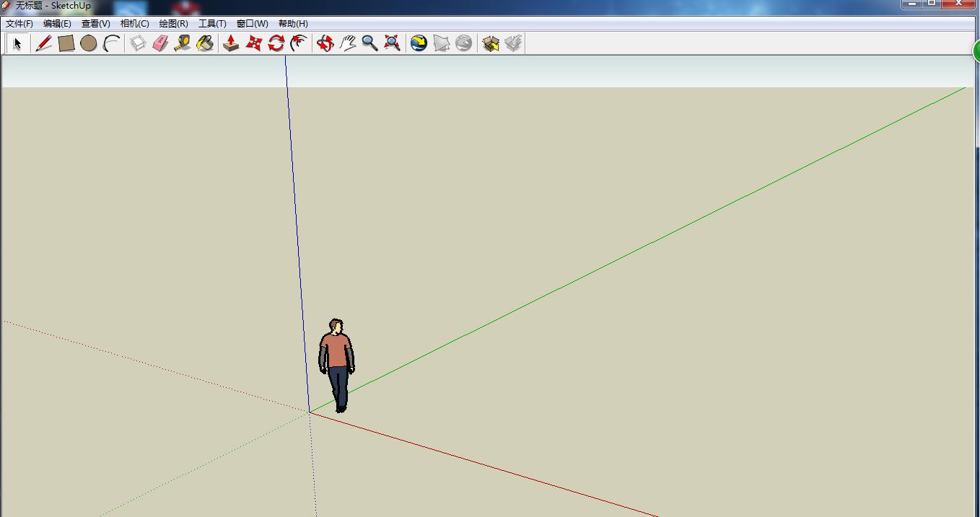Select the Arc tool

click(111, 44)
